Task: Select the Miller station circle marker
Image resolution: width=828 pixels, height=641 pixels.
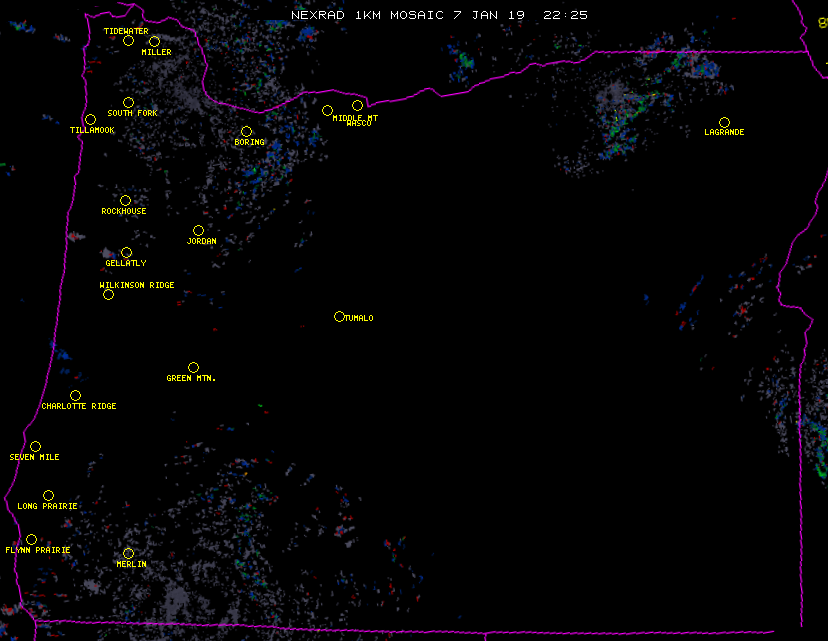Action: click(x=154, y=42)
